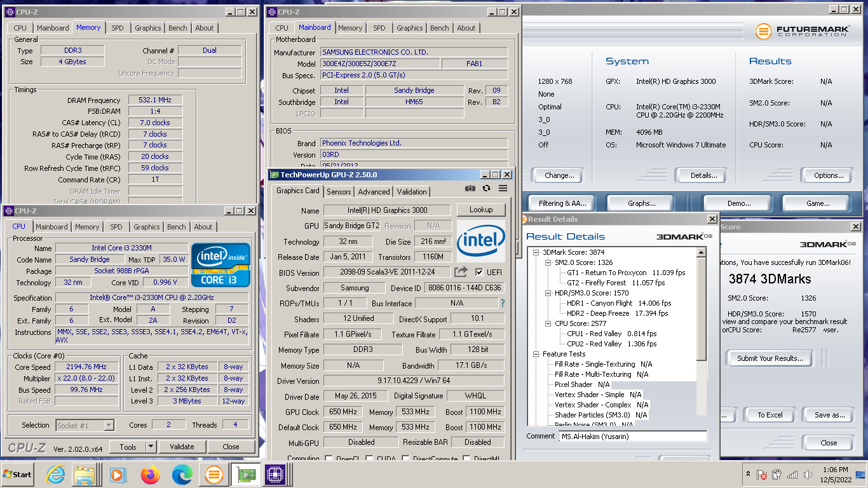The image size is (868, 488).
Task: Launch Internet Explorer from the taskbar
Action: [x=56, y=475]
